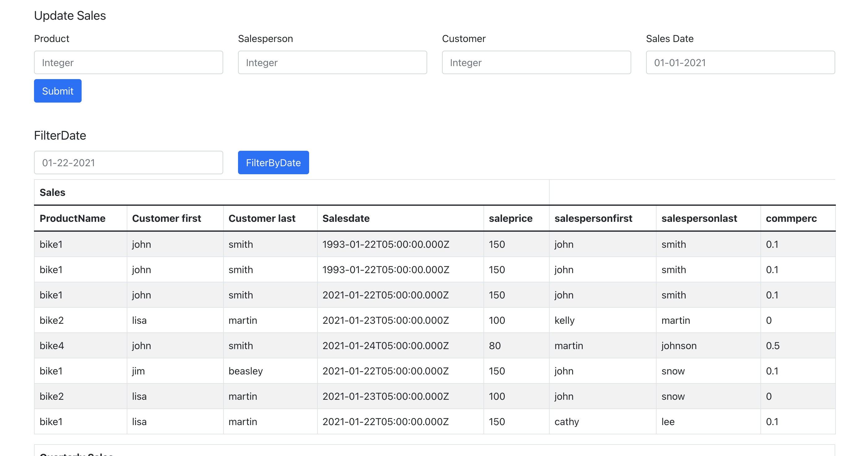Click the beasley customer last name cell
The width and height of the screenshot is (868, 456).
click(x=270, y=371)
